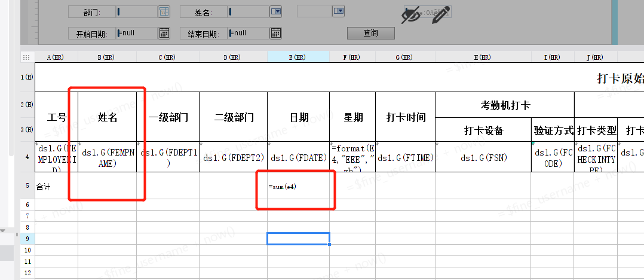
Task: Click the 验证方式 header cell
Action: [553, 129]
